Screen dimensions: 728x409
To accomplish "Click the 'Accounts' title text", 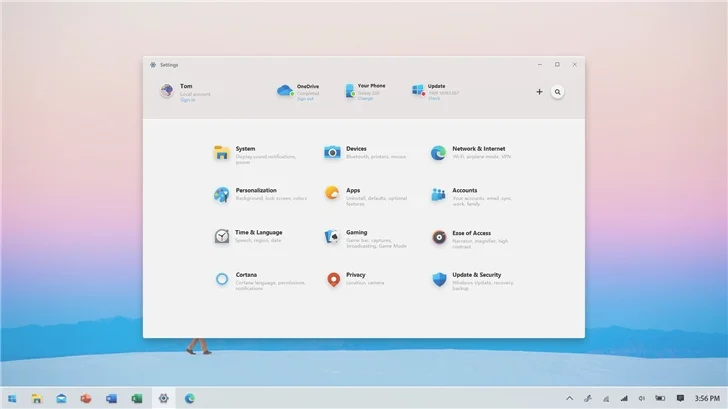I will click(465, 190).
